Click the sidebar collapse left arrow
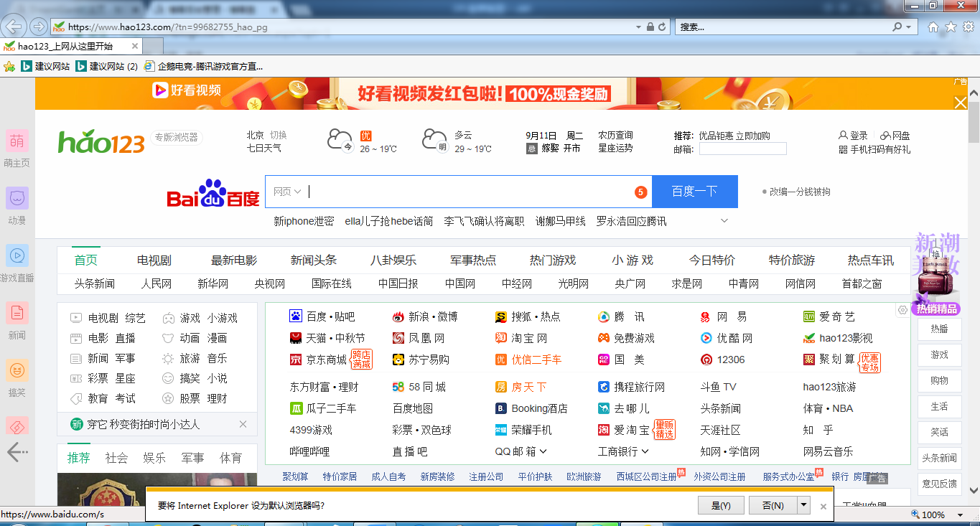Viewport: 980px width, 526px height. (17, 451)
